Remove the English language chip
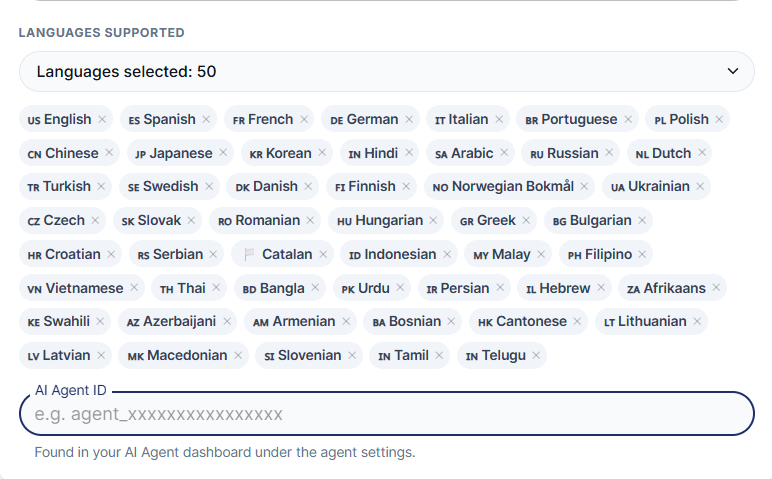The width and height of the screenshot is (772, 479). tap(102, 119)
